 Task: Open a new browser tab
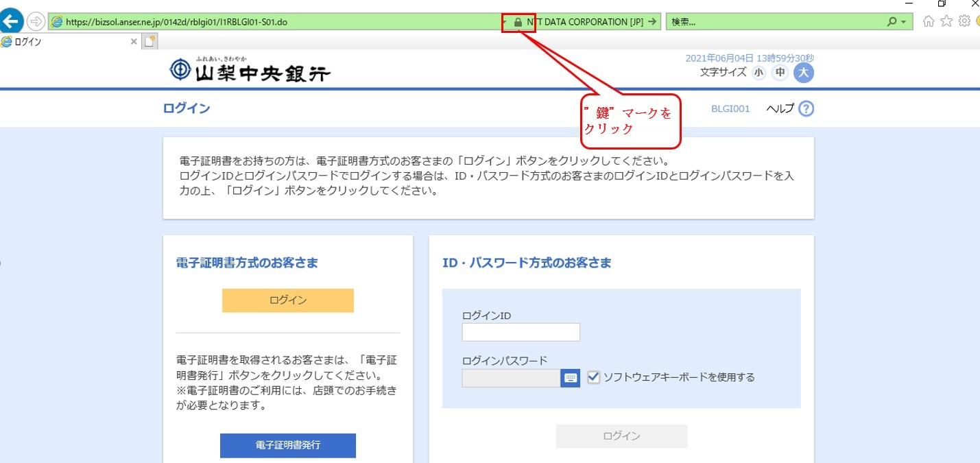click(x=149, y=41)
